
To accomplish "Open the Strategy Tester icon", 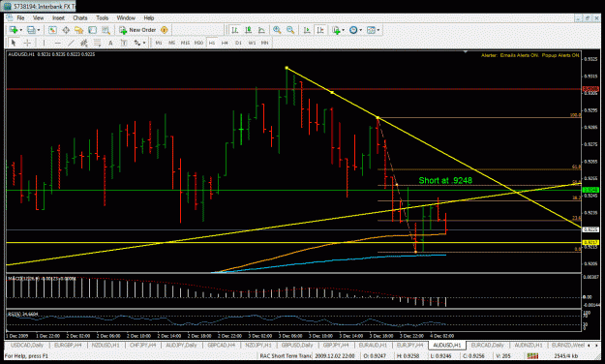I will 106,30.
